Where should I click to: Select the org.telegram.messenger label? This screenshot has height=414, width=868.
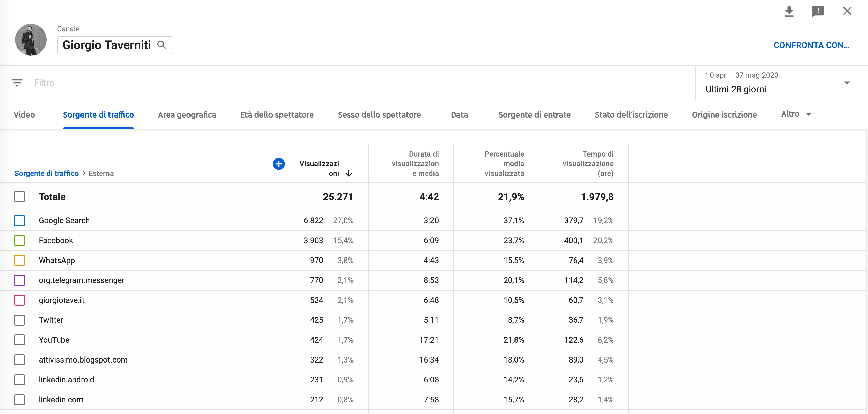[81, 280]
